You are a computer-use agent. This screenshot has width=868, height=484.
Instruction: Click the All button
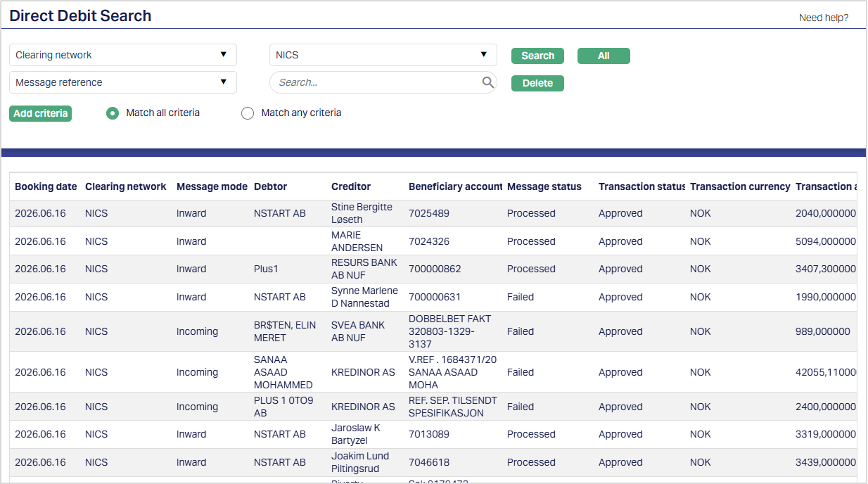[x=604, y=56]
